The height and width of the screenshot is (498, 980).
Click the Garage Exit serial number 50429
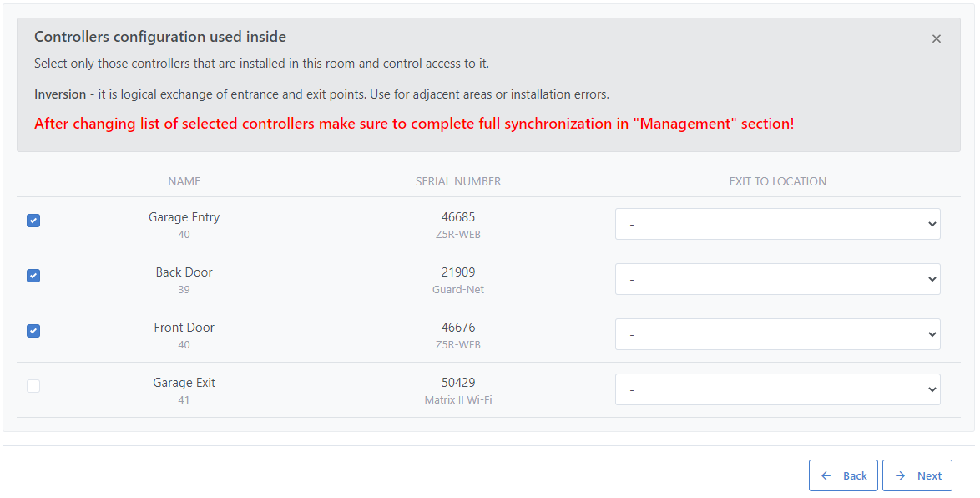(x=458, y=383)
